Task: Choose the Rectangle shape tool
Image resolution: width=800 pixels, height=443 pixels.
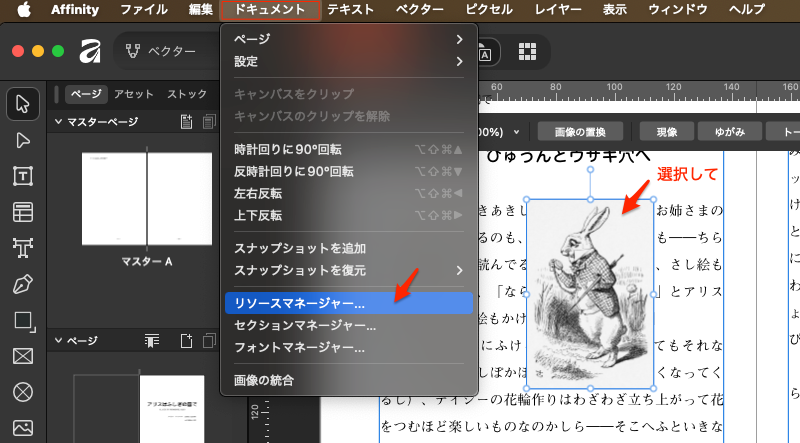Action: pos(23,320)
